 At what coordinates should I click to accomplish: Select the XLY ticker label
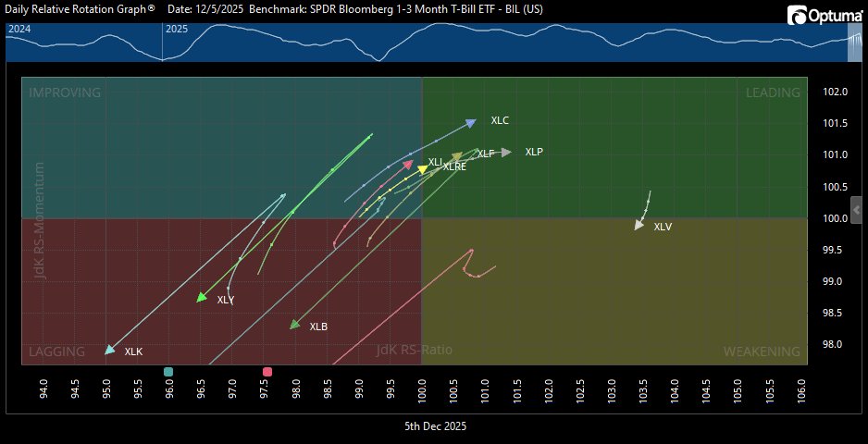(x=226, y=300)
